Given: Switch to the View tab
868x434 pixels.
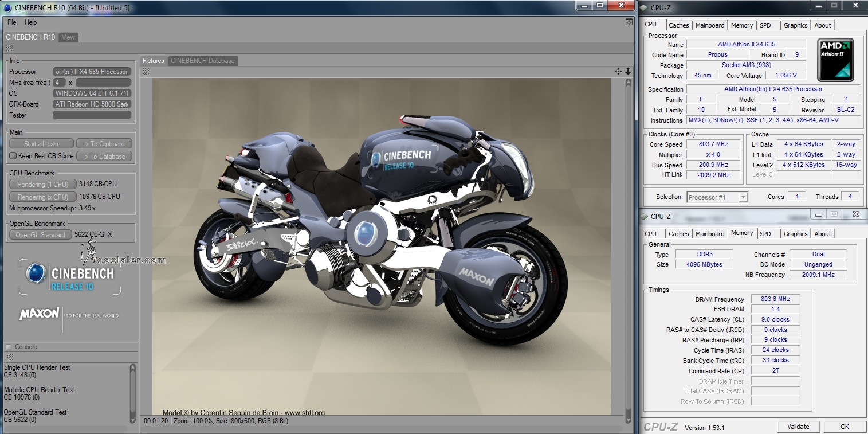Looking at the screenshot, I should pyautogui.click(x=68, y=37).
